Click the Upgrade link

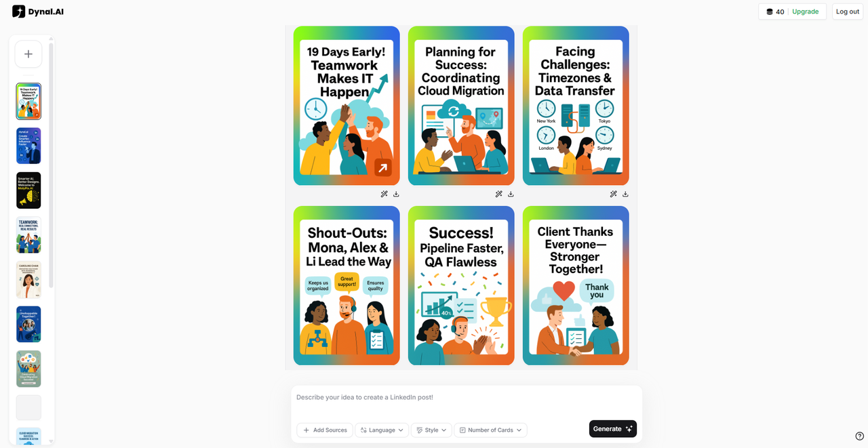pos(806,12)
